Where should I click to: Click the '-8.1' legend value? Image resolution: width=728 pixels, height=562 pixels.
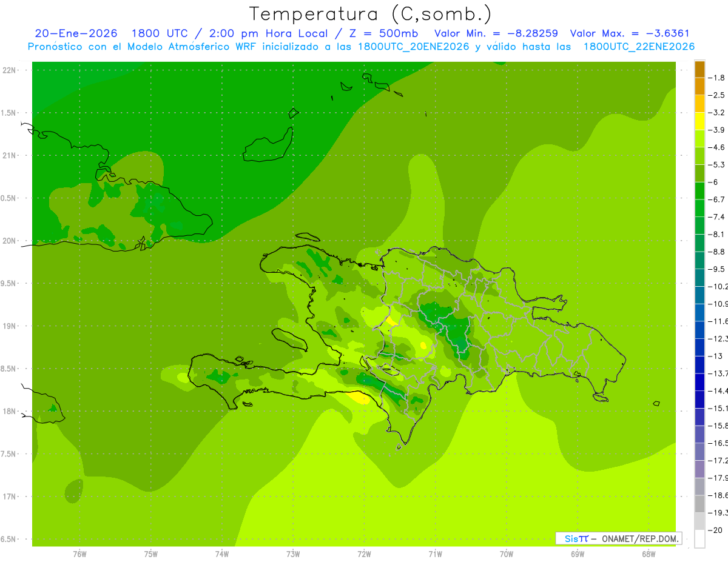coord(716,234)
